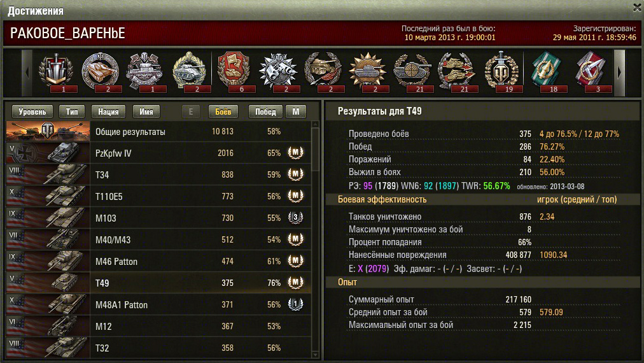Toggle the Боёв sort button
The width and height of the screenshot is (644, 363).
(x=223, y=111)
